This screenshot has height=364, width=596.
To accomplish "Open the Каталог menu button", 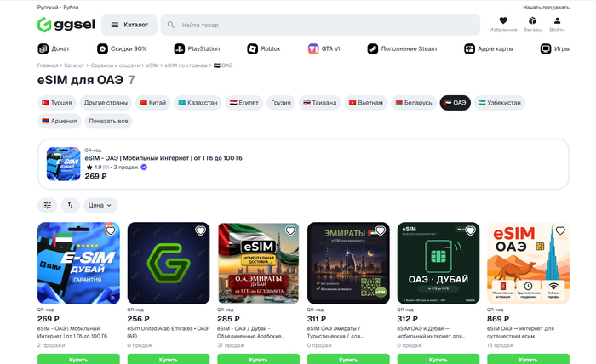I will 129,25.
